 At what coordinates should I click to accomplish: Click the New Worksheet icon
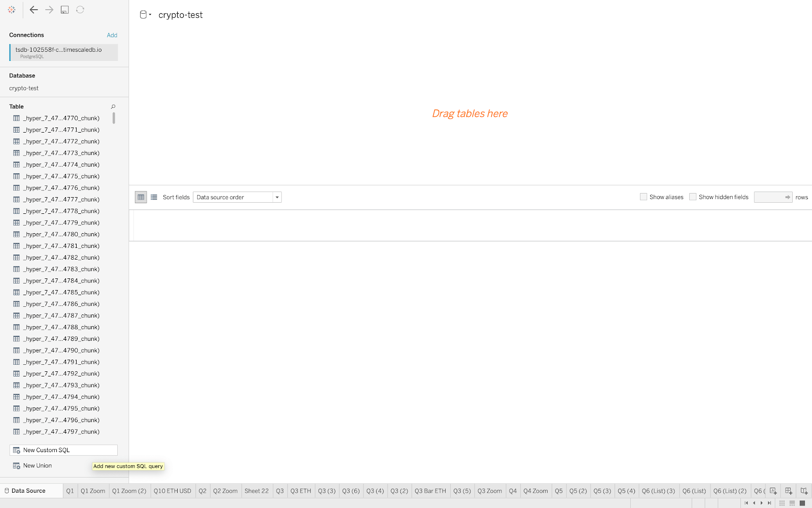click(773, 491)
